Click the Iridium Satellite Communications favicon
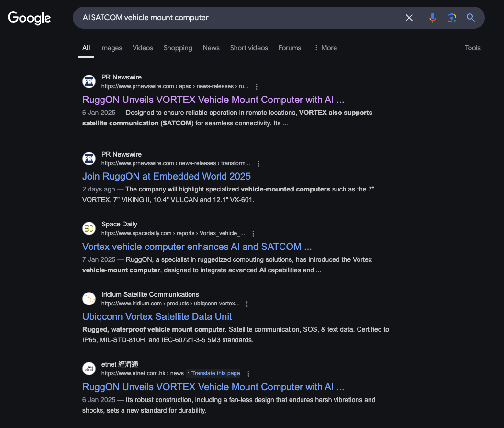This screenshot has width=504, height=428. (89, 299)
